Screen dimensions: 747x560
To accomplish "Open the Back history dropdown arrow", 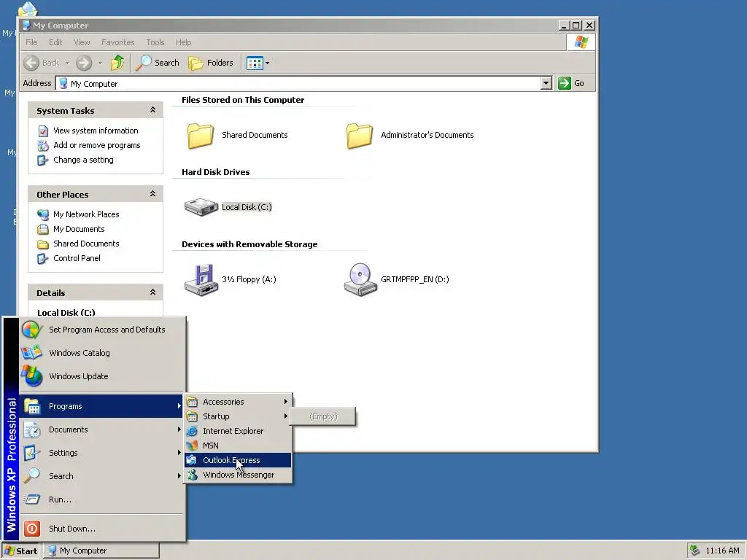I will click(x=67, y=63).
